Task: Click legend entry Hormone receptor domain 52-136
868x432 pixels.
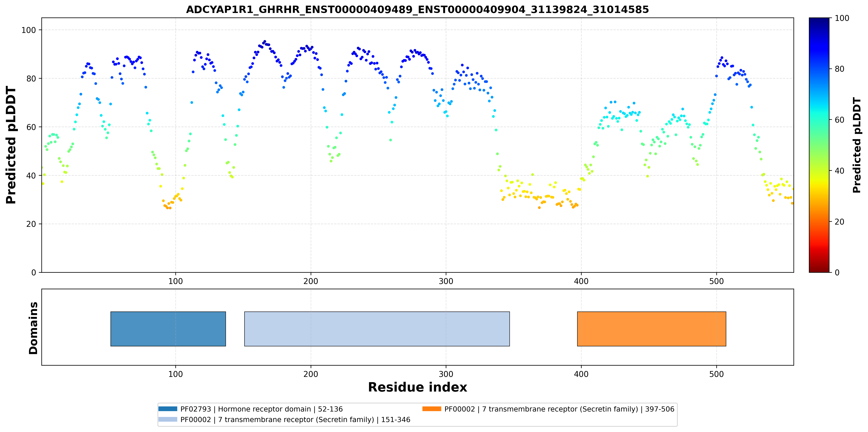Action: pos(262,409)
